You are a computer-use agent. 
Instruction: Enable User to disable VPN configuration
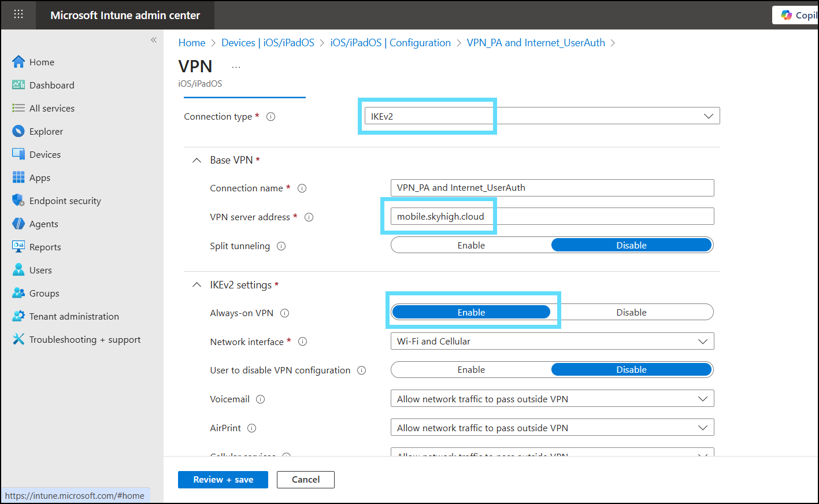[x=471, y=370]
